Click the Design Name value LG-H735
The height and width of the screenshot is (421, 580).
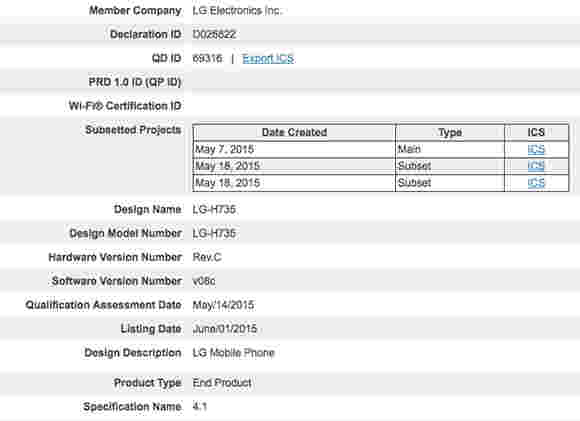click(214, 209)
